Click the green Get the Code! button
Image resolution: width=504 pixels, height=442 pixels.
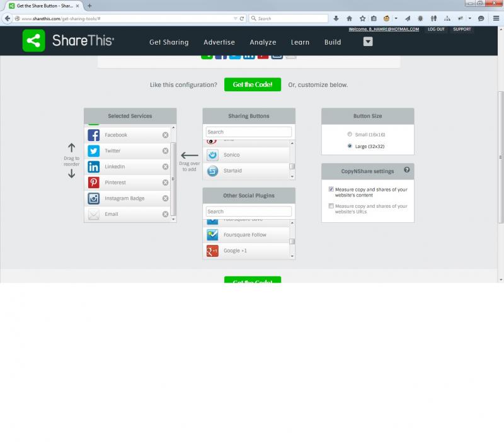tap(253, 84)
